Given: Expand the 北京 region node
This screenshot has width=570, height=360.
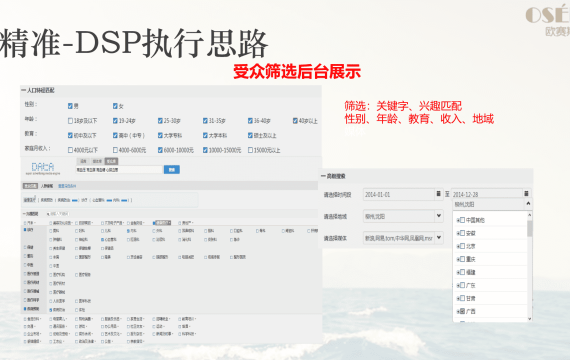Looking at the screenshot, I should (458, 246).
